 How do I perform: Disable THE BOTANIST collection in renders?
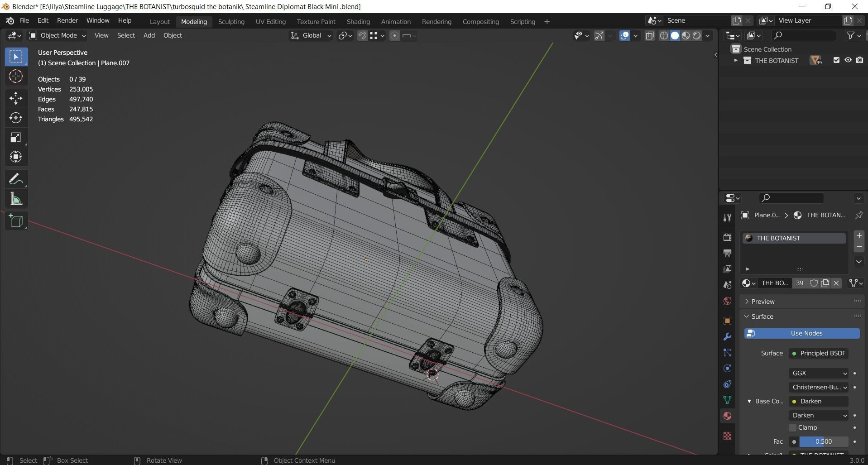(x=859, y=60)
